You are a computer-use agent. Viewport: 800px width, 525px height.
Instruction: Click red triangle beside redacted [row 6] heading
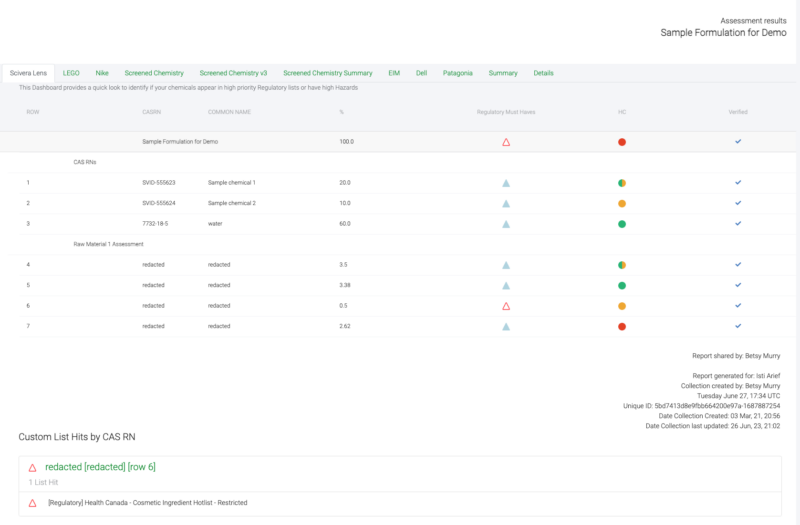tap(32, 467)
